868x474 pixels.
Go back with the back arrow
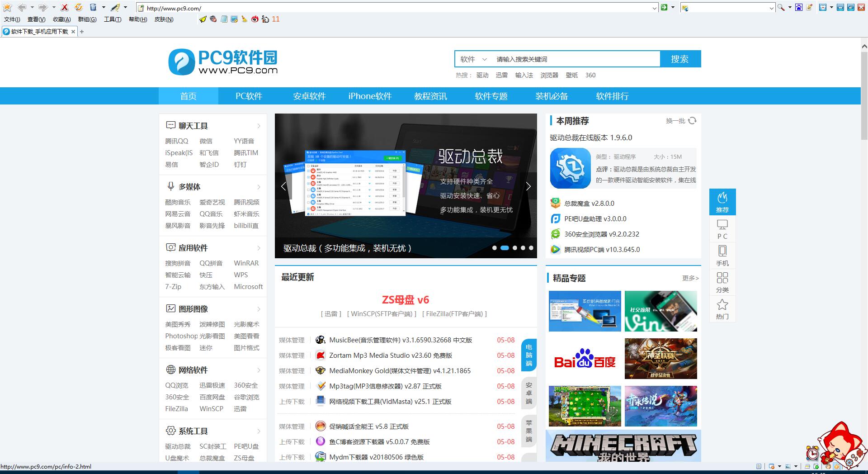[21, 7]
